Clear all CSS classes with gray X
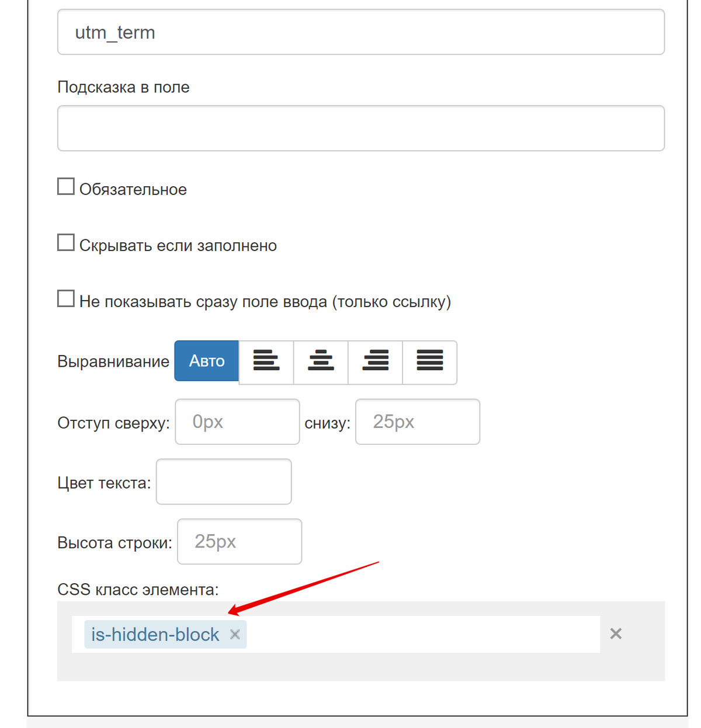Viewport: 701px width, 728px height. (x=616, y=634)
